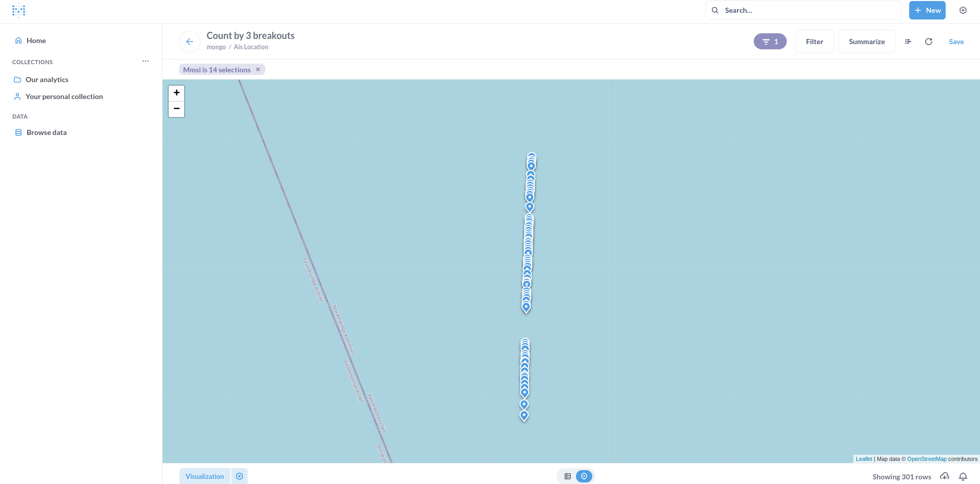The height and width of the screenshot is (484, 980).
Task: Open collections ellipsis options menu
Action: [x=146, y=61]
